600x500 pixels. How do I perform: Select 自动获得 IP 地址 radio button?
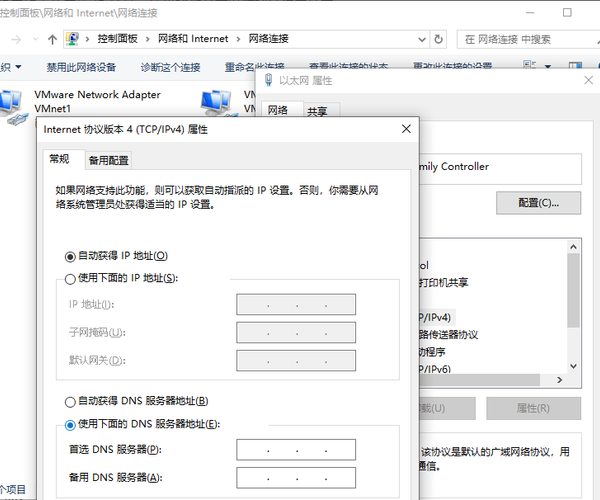point(70,257)
